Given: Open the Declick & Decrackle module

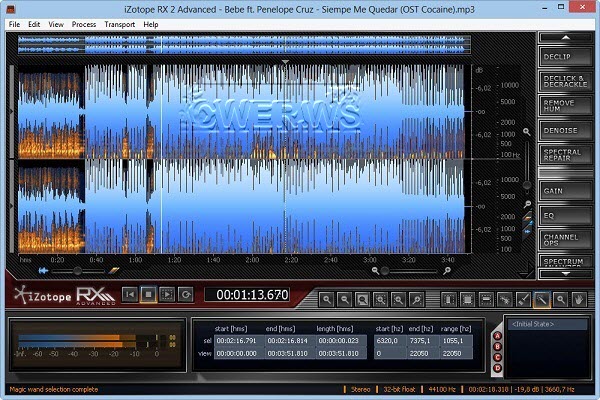Looking at the screenshot, I should point(565,81).
